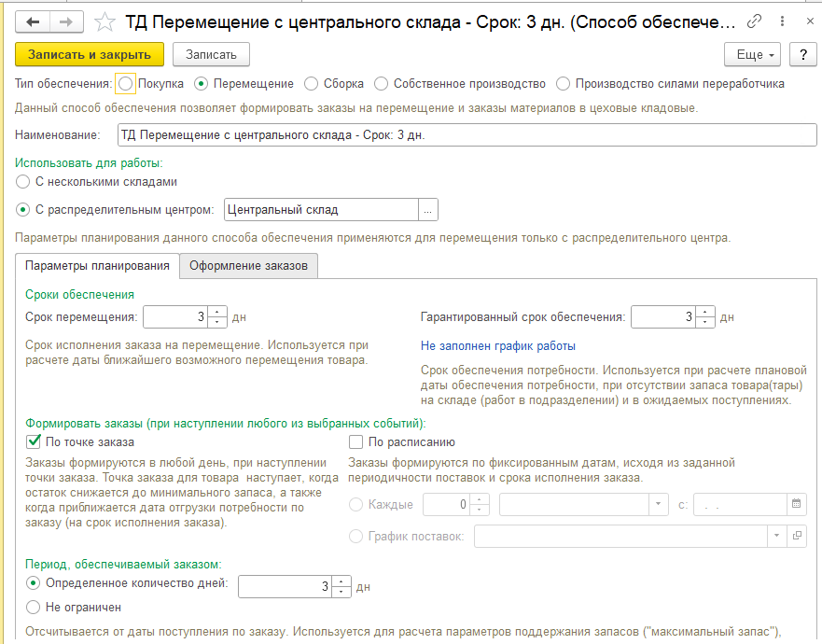Choose the С несколькими складами option
This screenshot has width=822, height=644.
click(22, 182)
